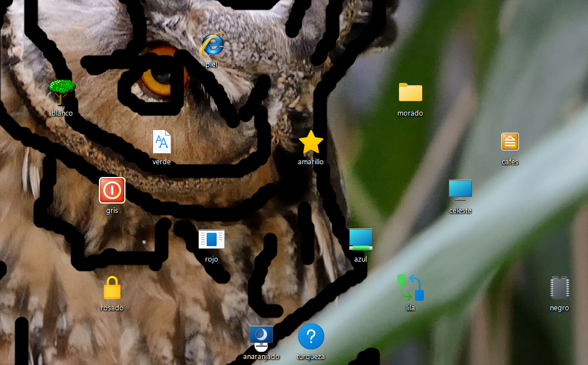
Task: Click the memory chip icon labeled negro
Action: coord(559,288)
